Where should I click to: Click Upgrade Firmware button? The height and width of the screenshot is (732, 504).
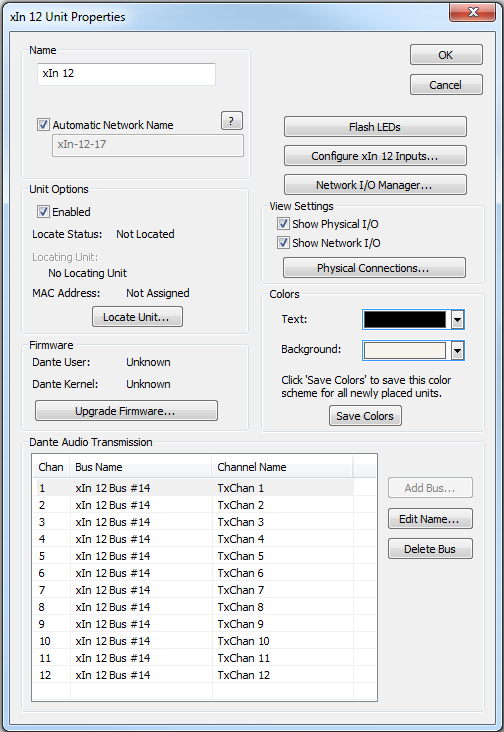tap(126, 410)
